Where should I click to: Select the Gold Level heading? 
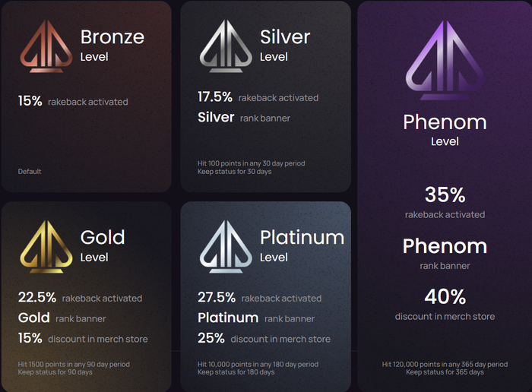[x=103, y=245]
